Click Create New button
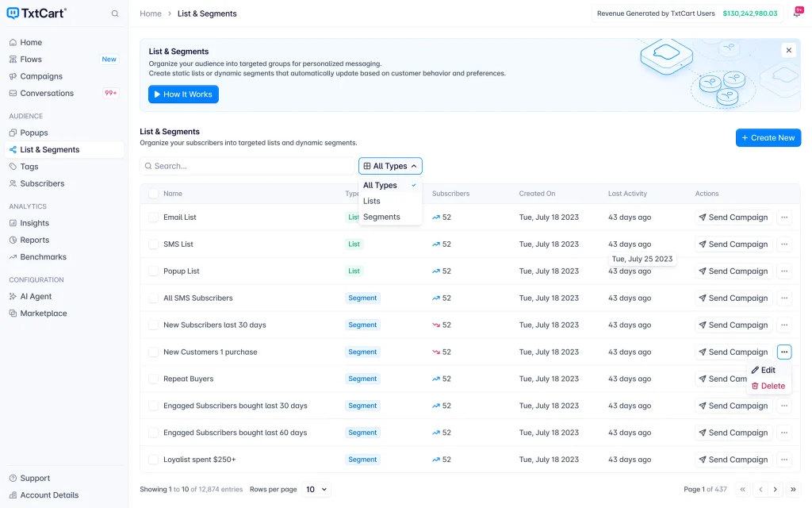The width and height of the screenshot is (812, 508). tap(768, 138)
